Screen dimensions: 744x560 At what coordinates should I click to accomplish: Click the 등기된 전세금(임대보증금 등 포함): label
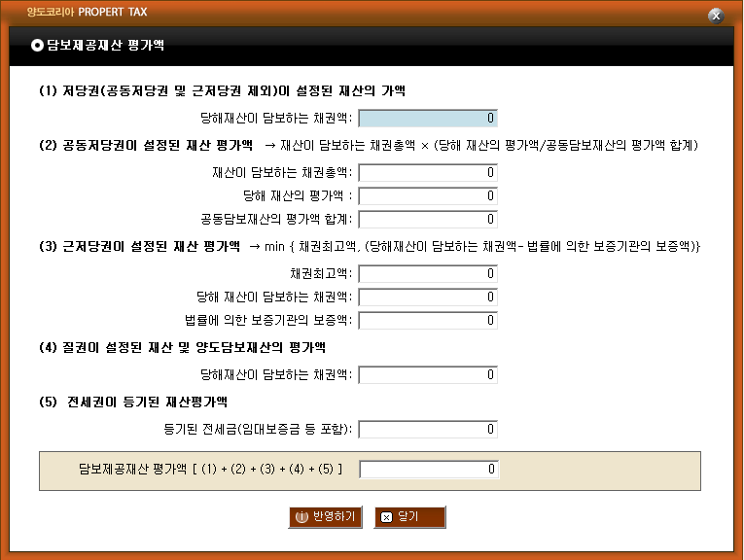tap(258, 429)
